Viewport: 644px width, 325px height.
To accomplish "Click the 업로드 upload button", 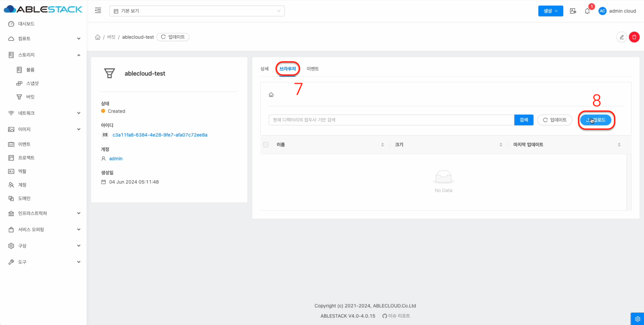I will [596, 120].
